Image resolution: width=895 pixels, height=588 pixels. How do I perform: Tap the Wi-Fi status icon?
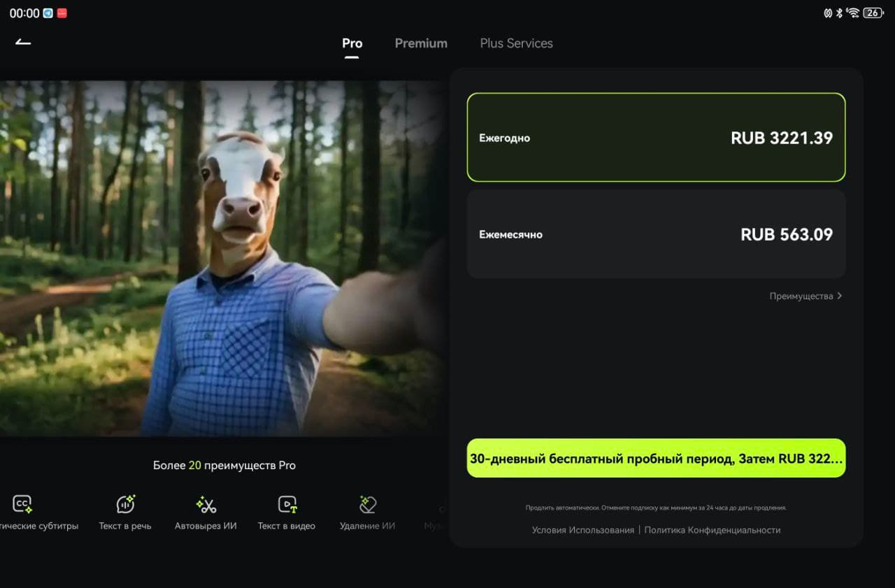coord(853,13)
